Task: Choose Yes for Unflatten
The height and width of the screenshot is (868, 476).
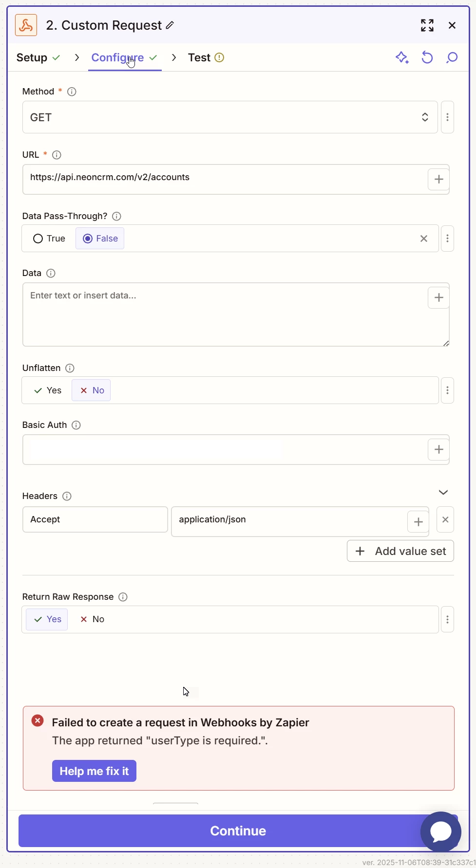Action: pos(48,390)
